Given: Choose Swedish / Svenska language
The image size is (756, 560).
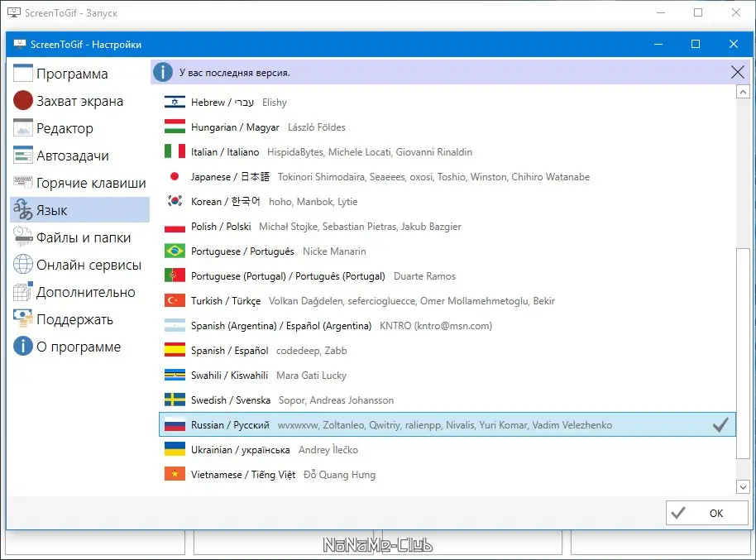Looking at the screenshot, I should (231, 400).
